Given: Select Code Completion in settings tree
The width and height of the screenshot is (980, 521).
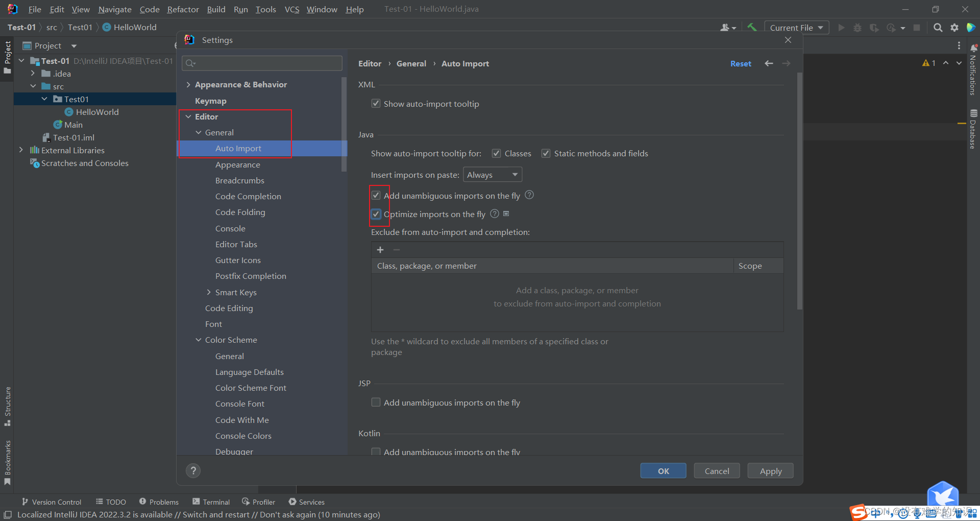Looking at the screenshot, I should (248, 196).
